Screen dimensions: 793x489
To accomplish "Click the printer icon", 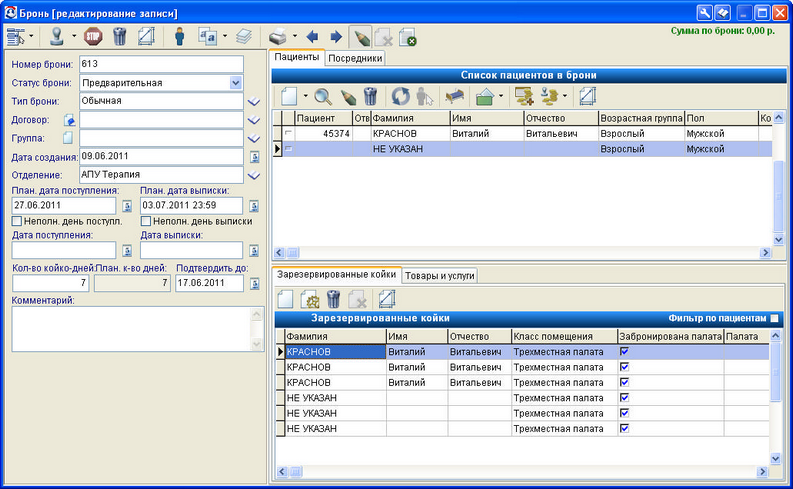I will coord(277,37).
